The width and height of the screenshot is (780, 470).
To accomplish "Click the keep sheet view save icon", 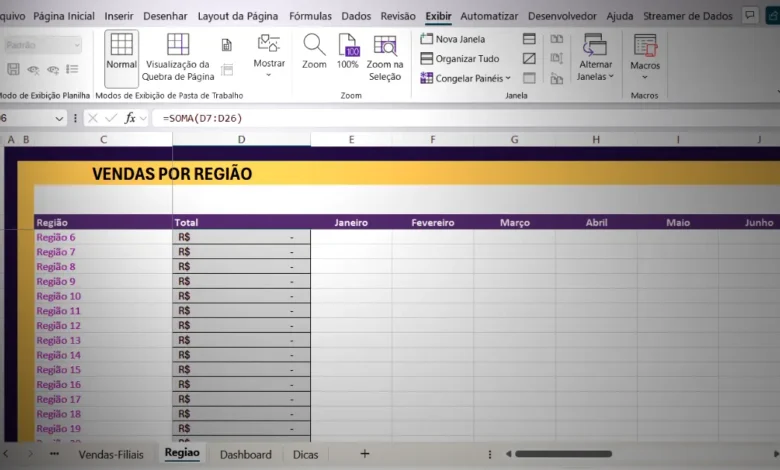I will (13, 69).
